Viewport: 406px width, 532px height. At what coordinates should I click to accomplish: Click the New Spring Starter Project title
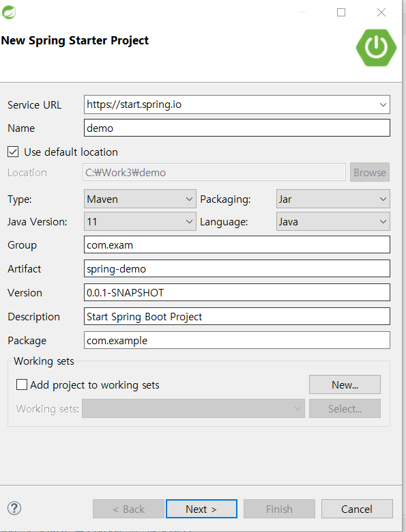(75, 40)
